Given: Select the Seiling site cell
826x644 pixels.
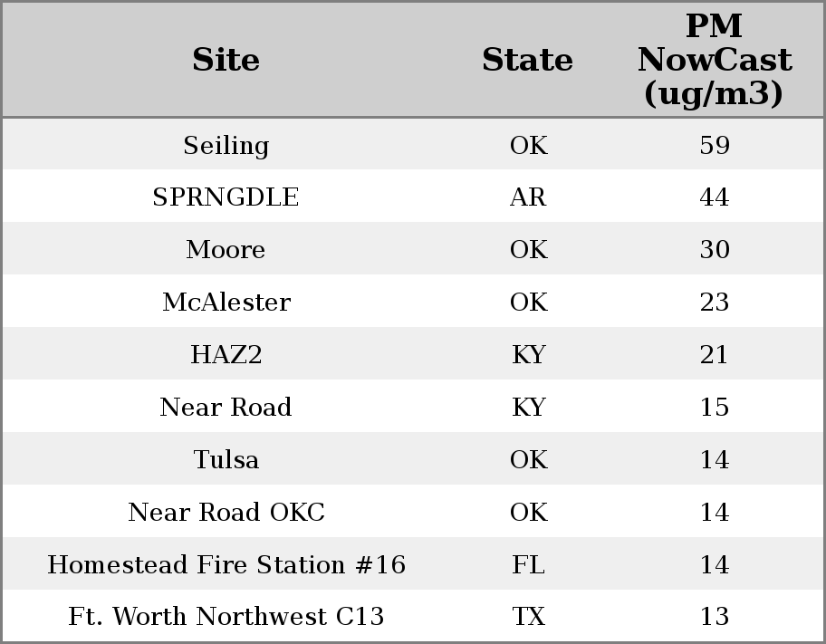Looking at the screenshot, I should 226,145.
